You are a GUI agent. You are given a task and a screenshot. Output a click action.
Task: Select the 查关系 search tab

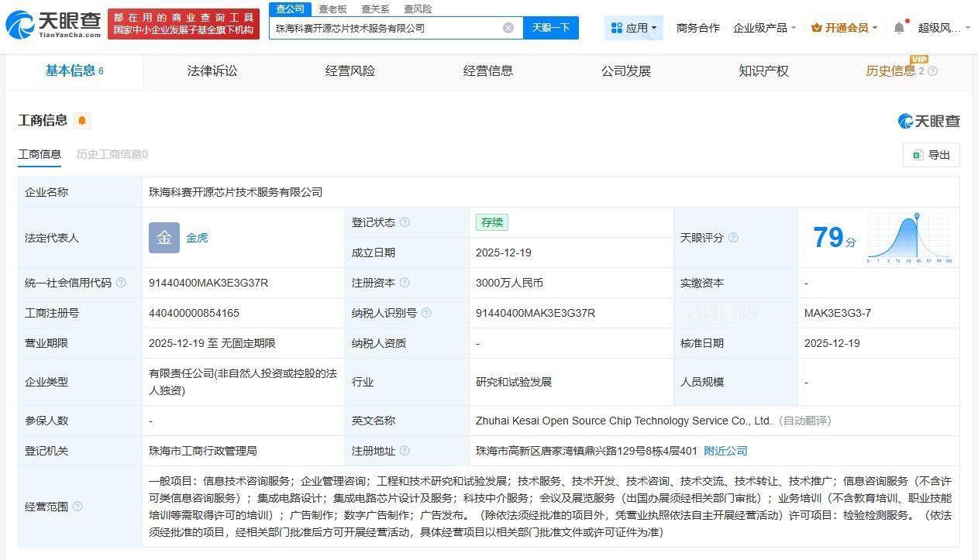pyautogui.click(x=375, y=9)
